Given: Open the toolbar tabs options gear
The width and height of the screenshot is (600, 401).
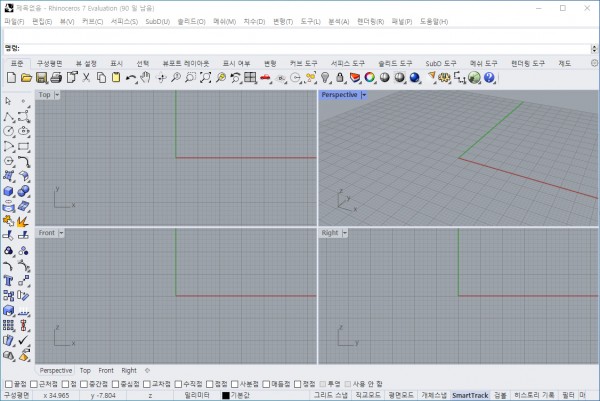Looking at the screenshot, I should pos(594,63).
